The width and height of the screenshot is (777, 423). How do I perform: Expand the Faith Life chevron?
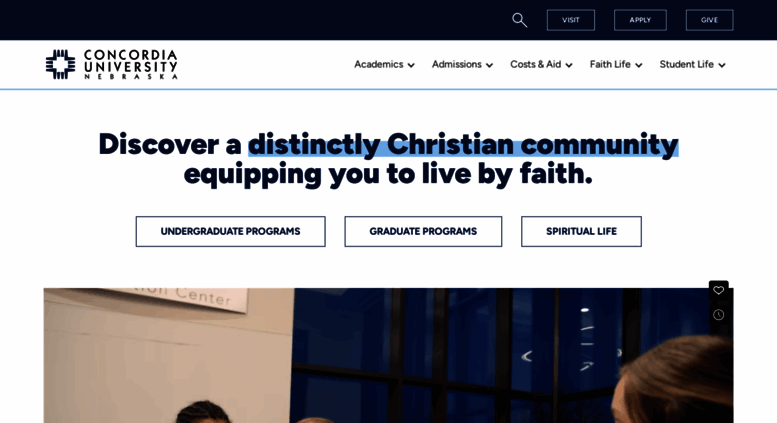639,65
